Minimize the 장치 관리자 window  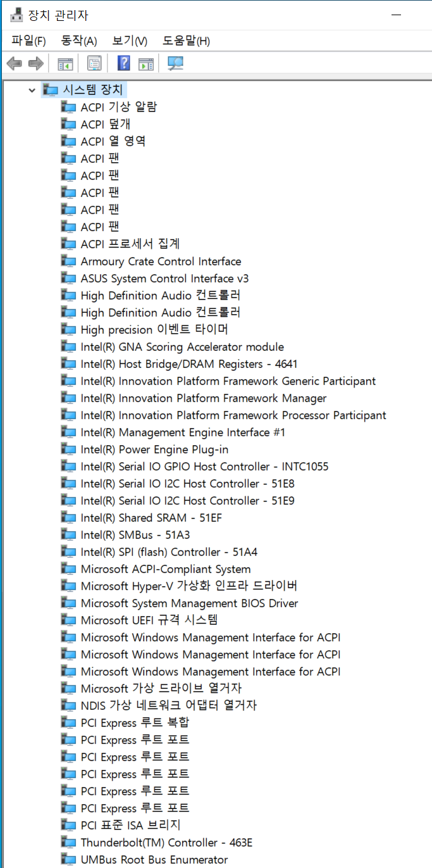pyautogui.click(x=396, y=15)
